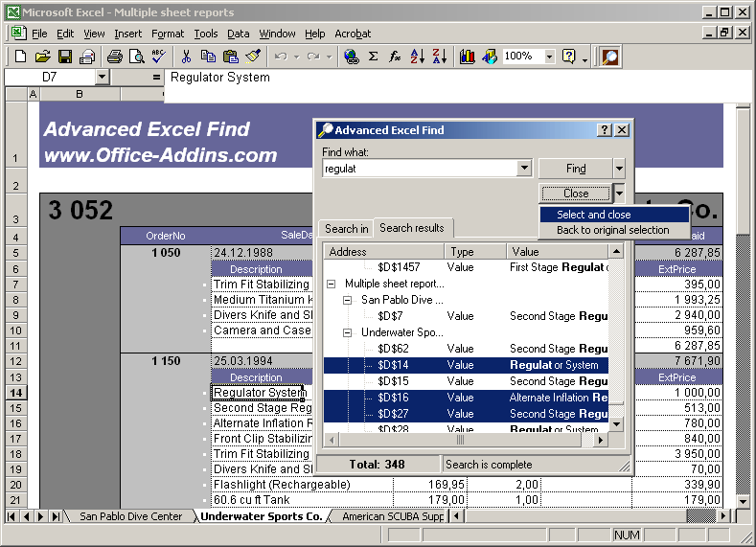Image resolution: width=756 pixels, height=547 pixels.
Task: Click the Insert Hyperlink globe icon
Action: click(x=351, y=57)
